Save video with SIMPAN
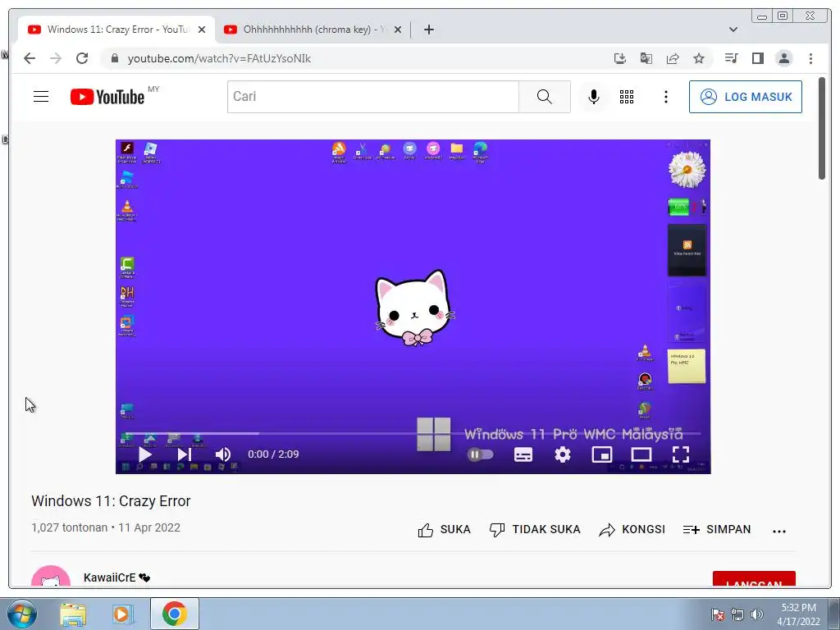840x630 pixels. (x=717, y=530)
